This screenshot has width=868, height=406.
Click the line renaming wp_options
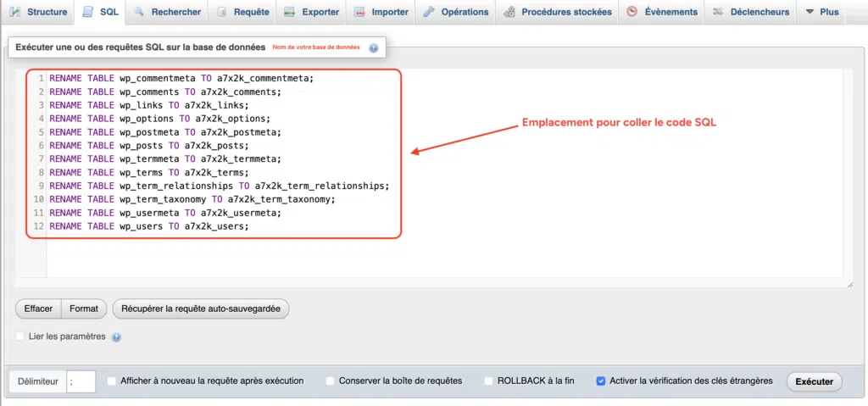point(160,119)
